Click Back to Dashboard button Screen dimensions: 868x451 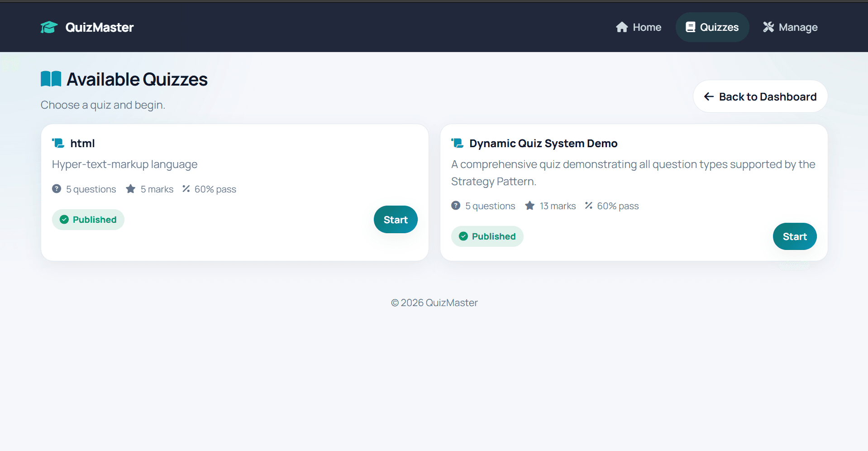click(x=760, y=96)
